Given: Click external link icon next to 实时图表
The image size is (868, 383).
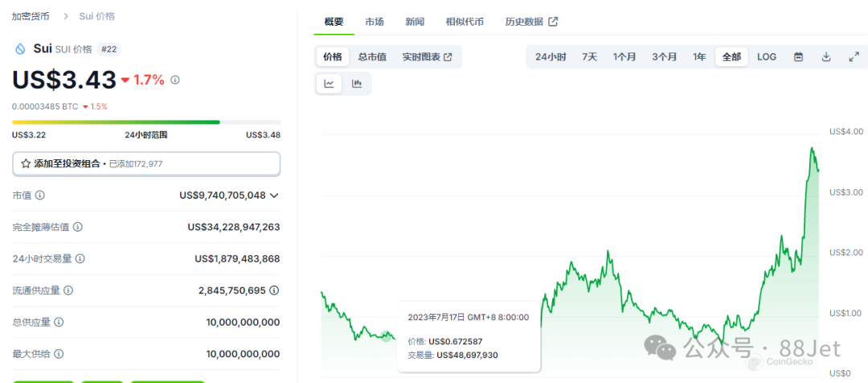Looking at the screenshot, I should pos(448,56).
